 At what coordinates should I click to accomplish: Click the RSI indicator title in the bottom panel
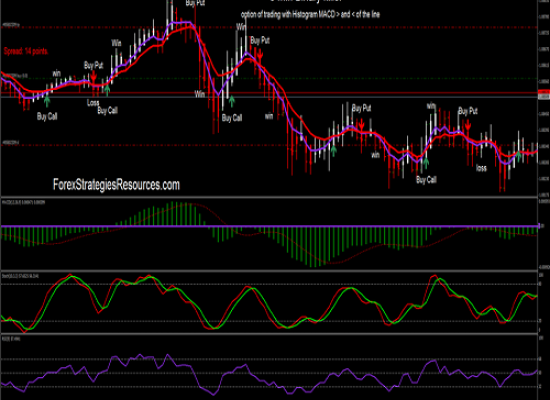[11, 339]
